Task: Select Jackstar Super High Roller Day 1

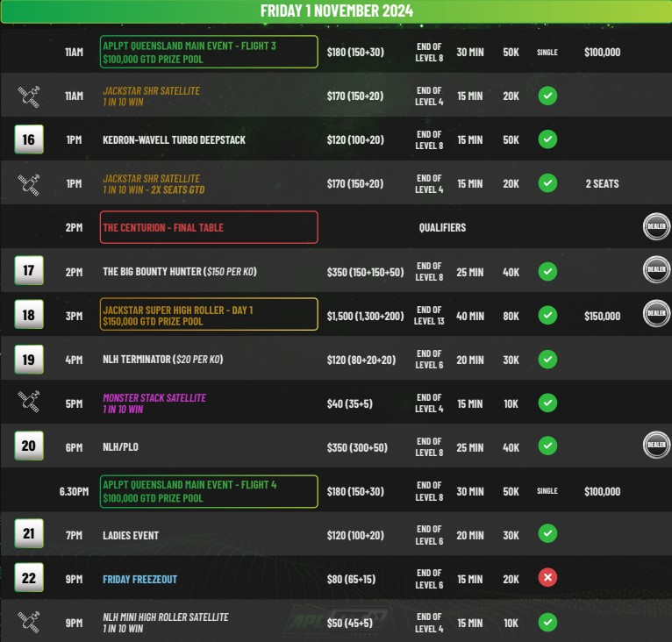Action: point(209,315)
